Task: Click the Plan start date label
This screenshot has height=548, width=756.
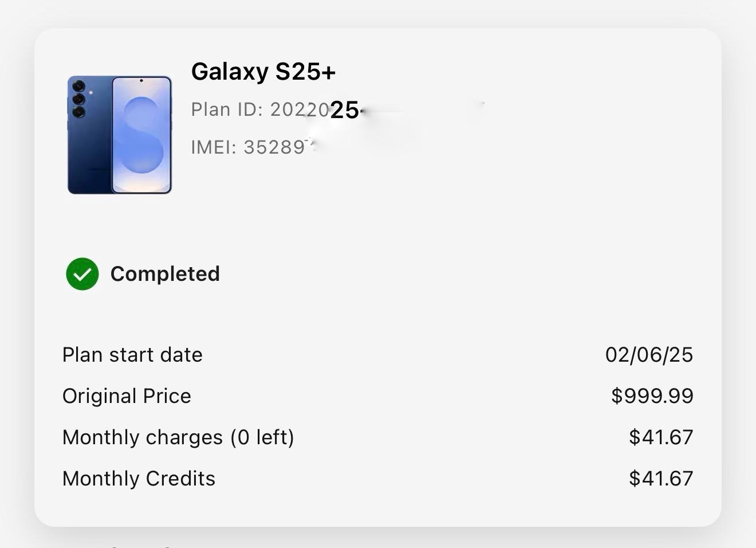Action: point(132,355)
